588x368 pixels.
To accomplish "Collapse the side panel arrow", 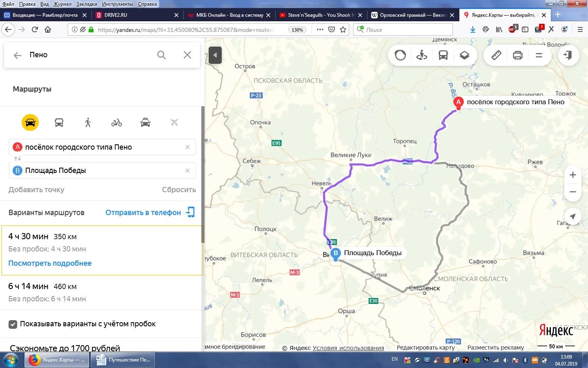I will click(215, 55).
